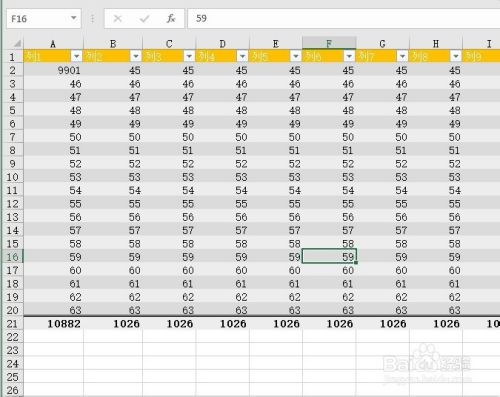Click table header cell in column G
Screen dimensions: 500x397
pos(382,56)
